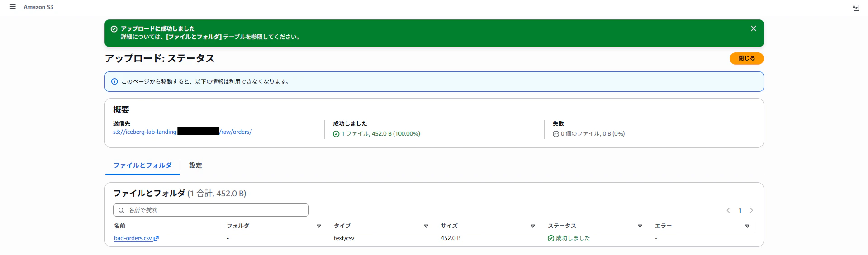Click the 0 個のファイル, 0 B (0%) summary
This screenshot has width=868, height=255.
tap(593, 134)
